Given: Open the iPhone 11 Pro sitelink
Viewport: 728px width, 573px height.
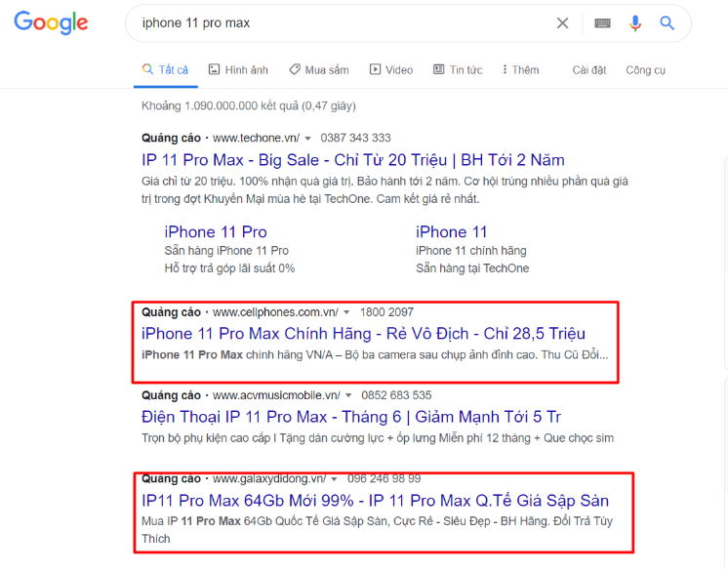Looking at the screenshot, I should tap(216, 231).
